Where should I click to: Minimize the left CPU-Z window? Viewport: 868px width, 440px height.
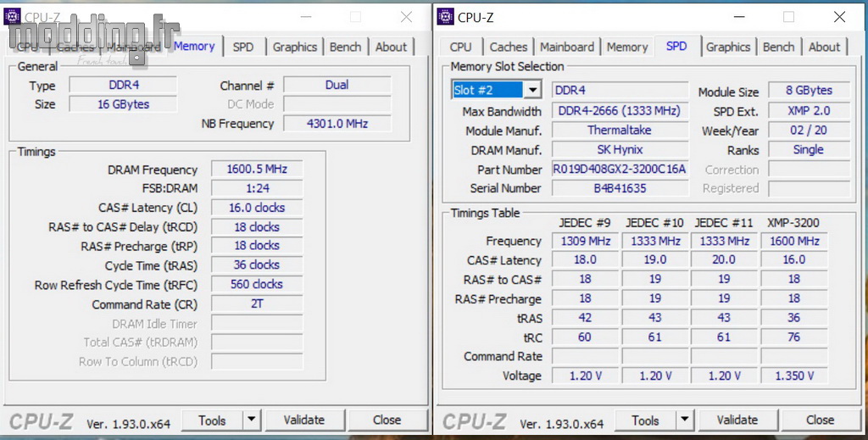tap(305, 17)
